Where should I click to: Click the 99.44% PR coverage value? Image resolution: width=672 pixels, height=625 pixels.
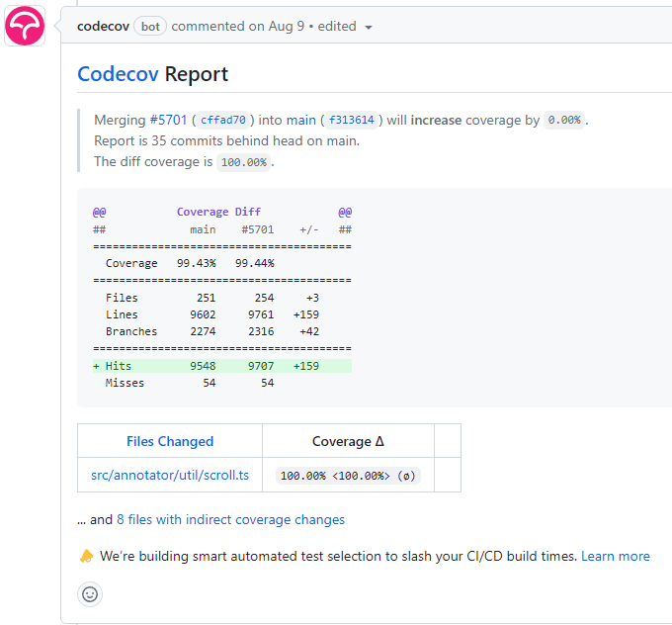point(255,263)
